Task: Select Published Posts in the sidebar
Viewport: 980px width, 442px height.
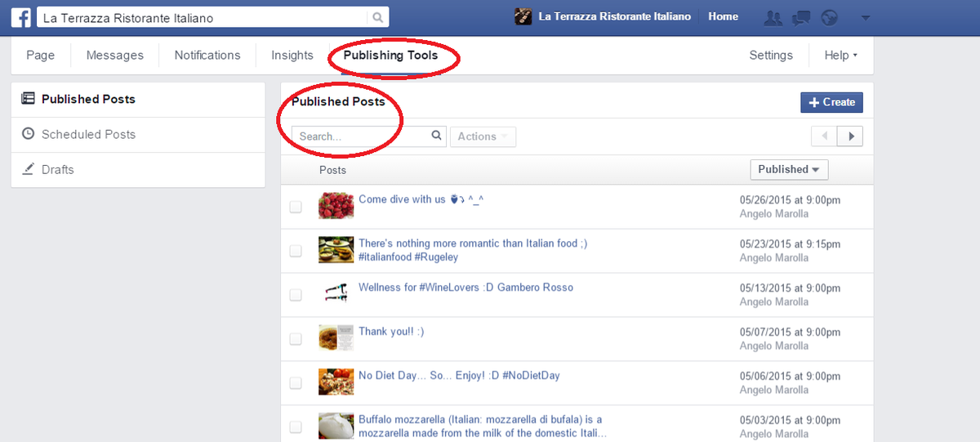Action: coord(138,100)
